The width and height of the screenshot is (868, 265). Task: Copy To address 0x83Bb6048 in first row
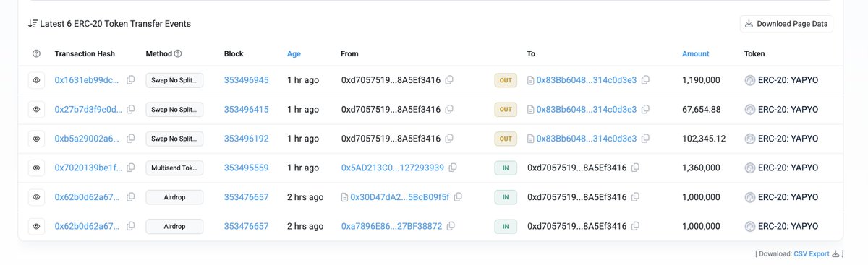click(645, 80)
